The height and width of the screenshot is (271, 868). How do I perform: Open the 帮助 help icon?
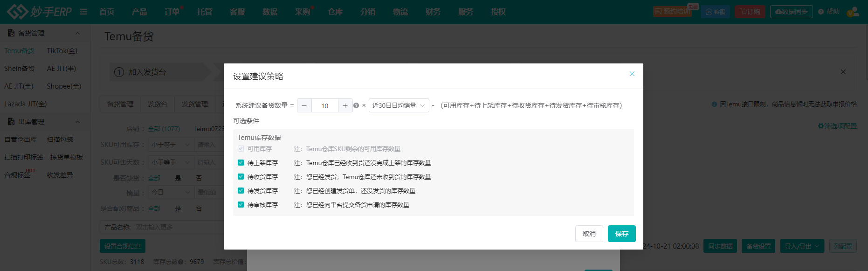pyautogui.click(x=821, y=12)
